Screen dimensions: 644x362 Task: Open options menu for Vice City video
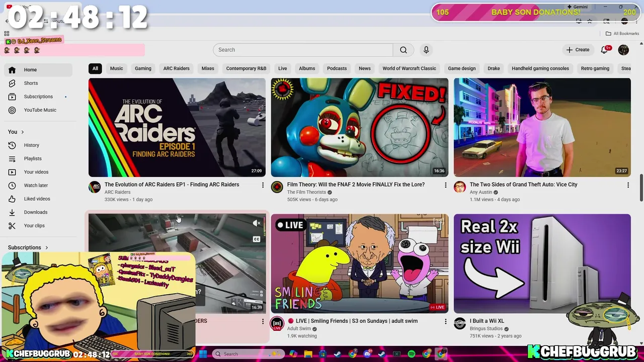coord(628,186)
